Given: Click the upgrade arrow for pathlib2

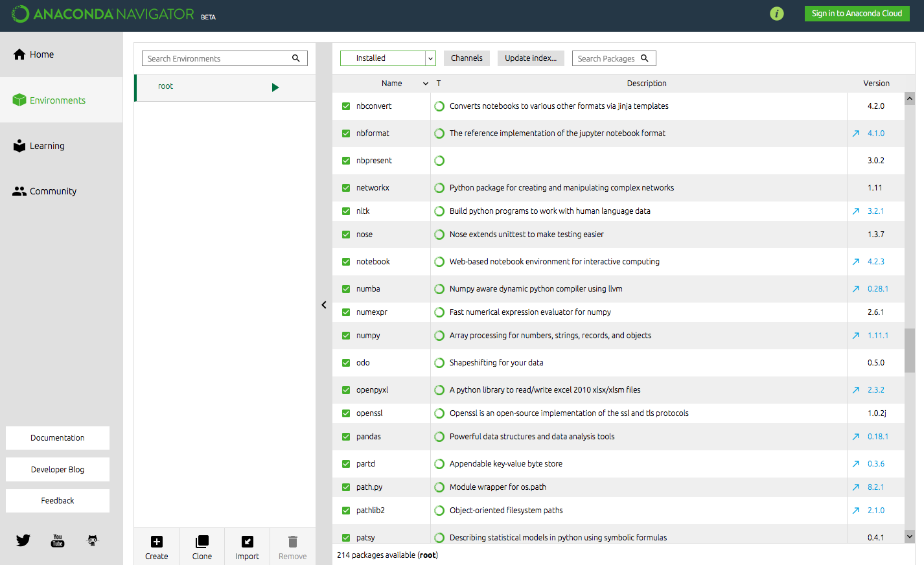Looking at the screenshot, I should coord(856,511).
